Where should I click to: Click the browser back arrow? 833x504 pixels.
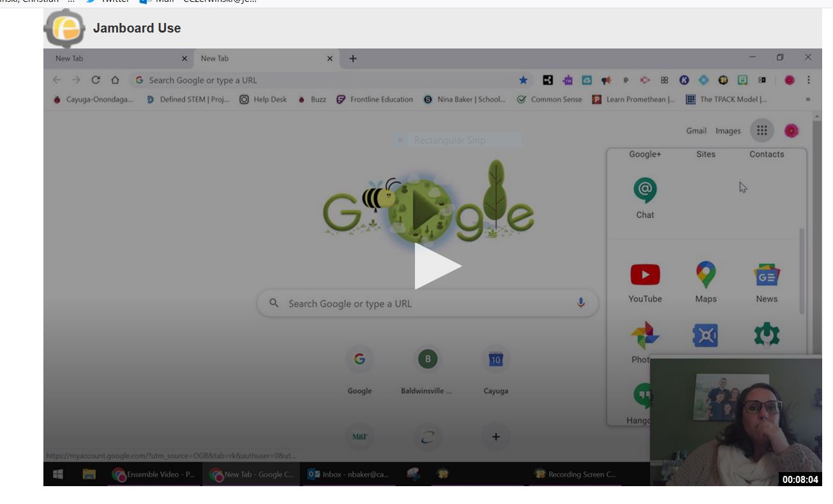pos(56,80)
